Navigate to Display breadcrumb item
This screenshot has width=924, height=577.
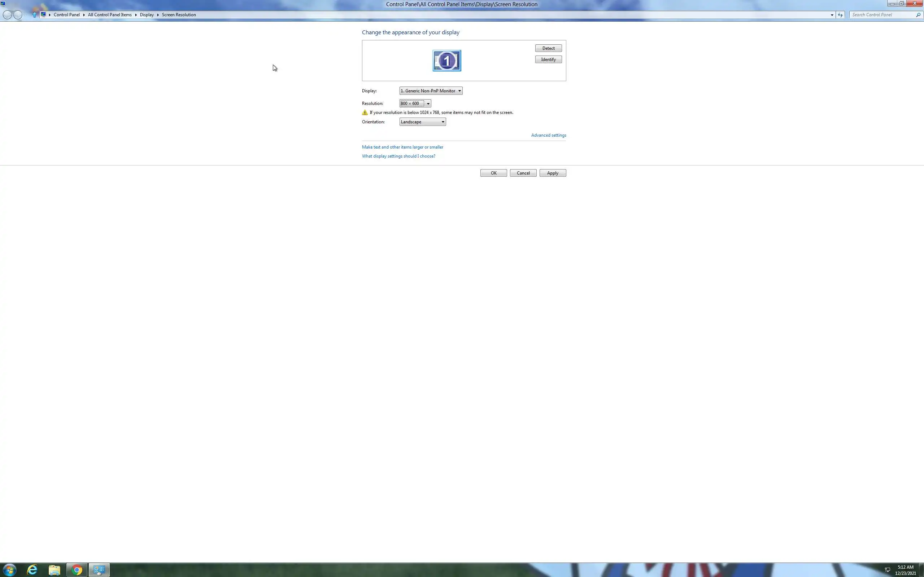[x=147, y=15]
